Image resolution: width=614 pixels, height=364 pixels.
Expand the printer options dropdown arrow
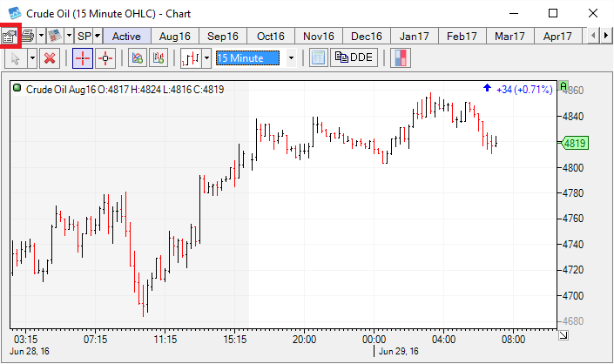pyautogui.click(x=40, y=36)
